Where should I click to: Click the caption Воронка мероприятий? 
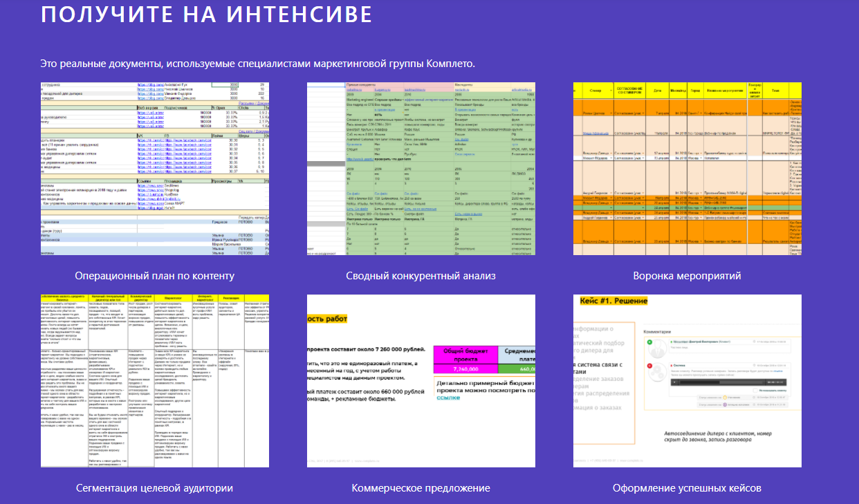(687, 276)
